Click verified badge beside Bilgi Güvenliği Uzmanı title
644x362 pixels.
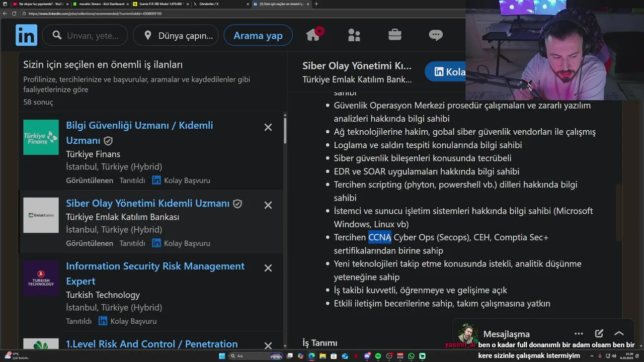108,141
